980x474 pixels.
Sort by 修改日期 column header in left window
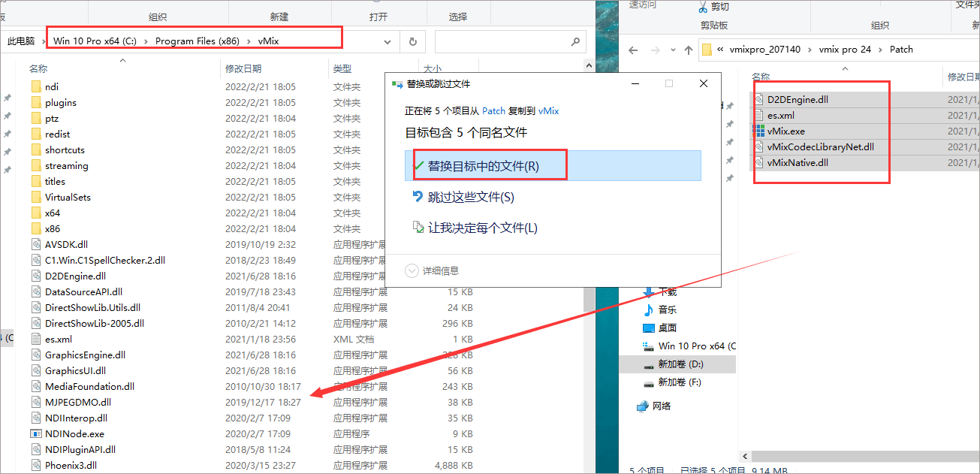[x=243, y=68]
